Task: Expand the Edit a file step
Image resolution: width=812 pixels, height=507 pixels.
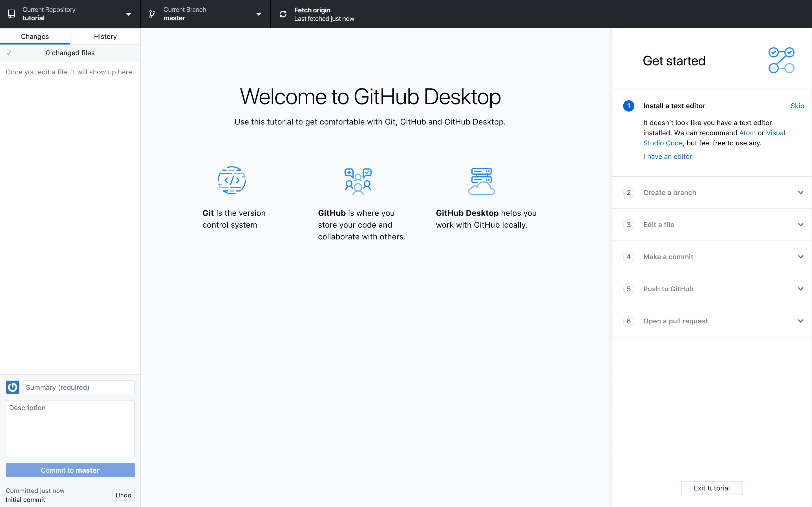Action: (x=711, y=224)
